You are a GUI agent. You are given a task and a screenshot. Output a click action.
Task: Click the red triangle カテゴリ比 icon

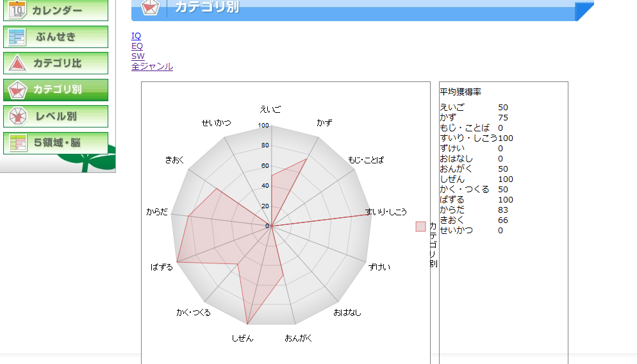click(17, 63)
